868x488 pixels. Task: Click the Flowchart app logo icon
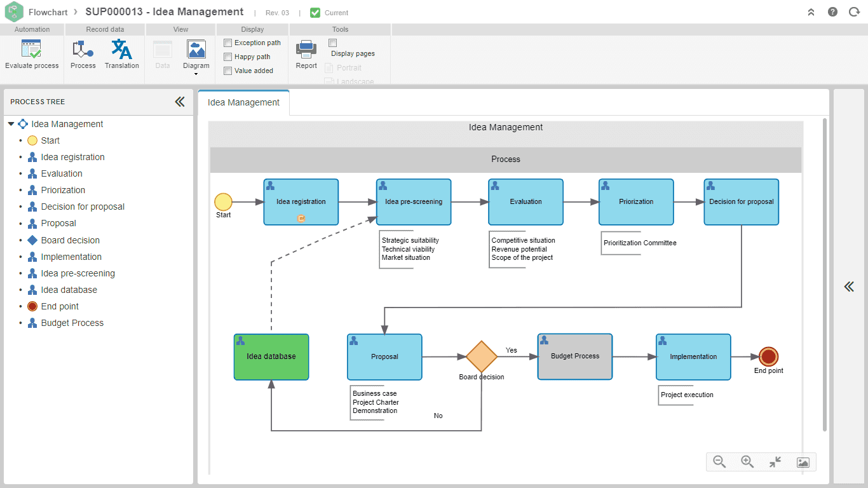point(14,12)
